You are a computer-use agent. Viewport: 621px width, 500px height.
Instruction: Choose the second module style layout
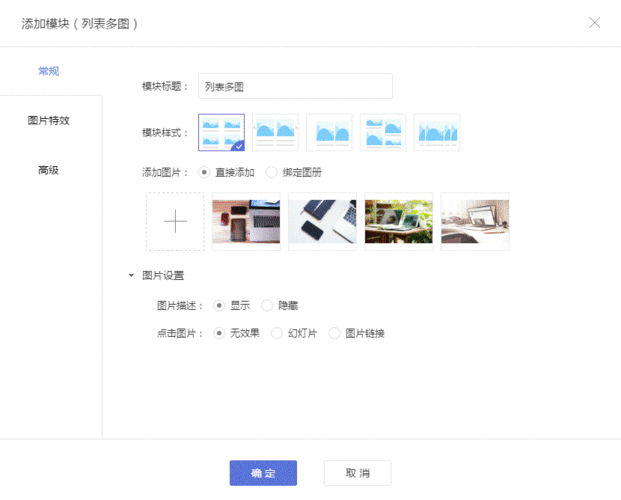pos(275,132)
